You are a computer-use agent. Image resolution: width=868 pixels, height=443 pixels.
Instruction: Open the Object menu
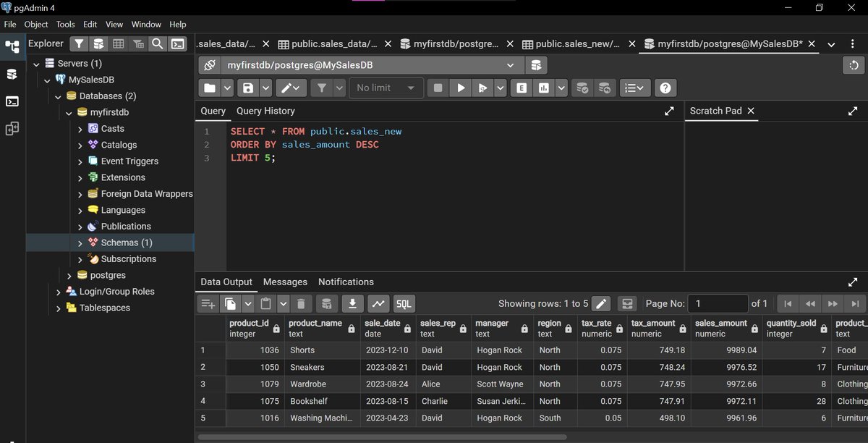click(x=36, y=24)
